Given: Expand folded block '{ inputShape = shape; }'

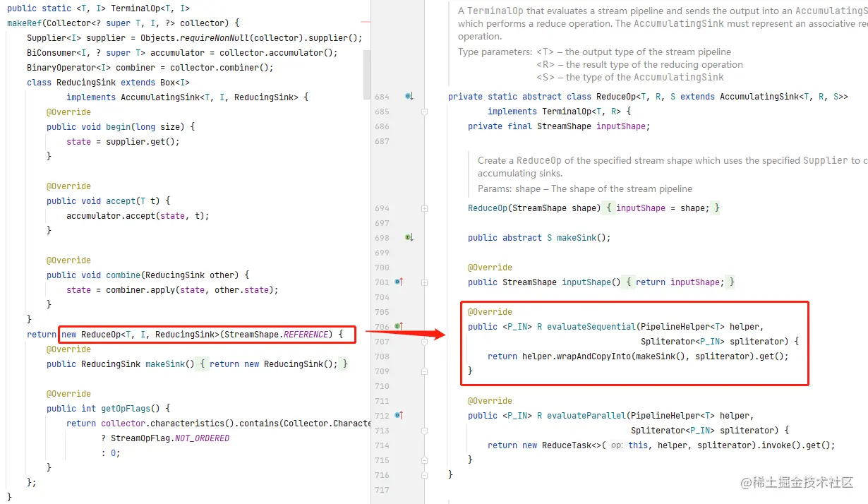Looking at the screenshot, I should [x=663, y=208].
